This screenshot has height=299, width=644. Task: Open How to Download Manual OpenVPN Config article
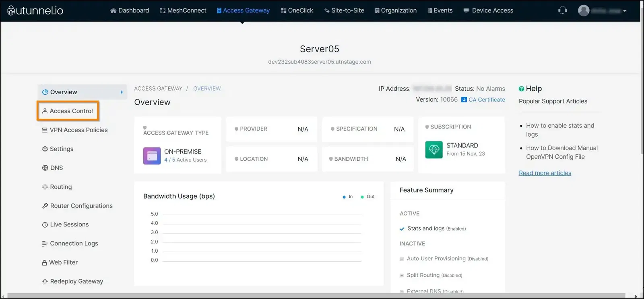[562, 152]
